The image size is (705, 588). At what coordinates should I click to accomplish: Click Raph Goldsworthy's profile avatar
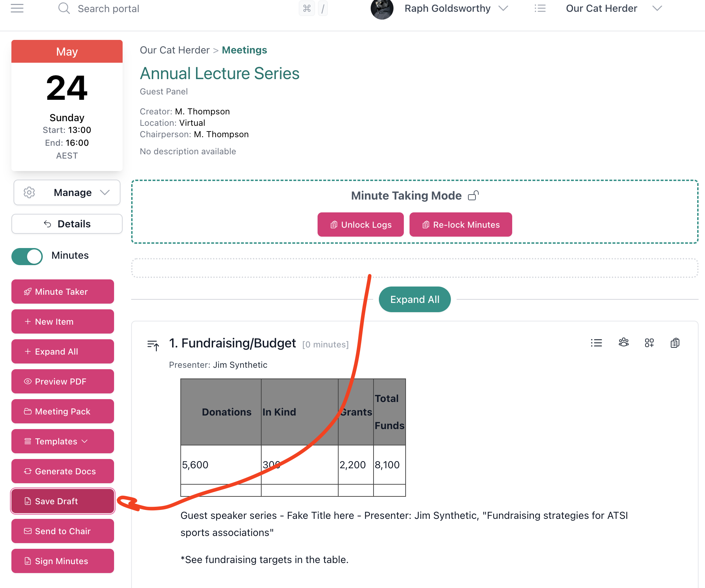382,9
